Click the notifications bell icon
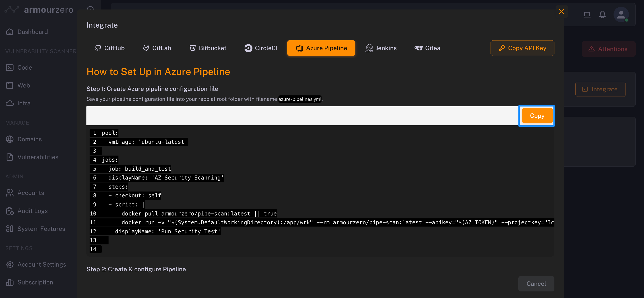Viewport: 644px width, 298px height. (x=602, y=14)
